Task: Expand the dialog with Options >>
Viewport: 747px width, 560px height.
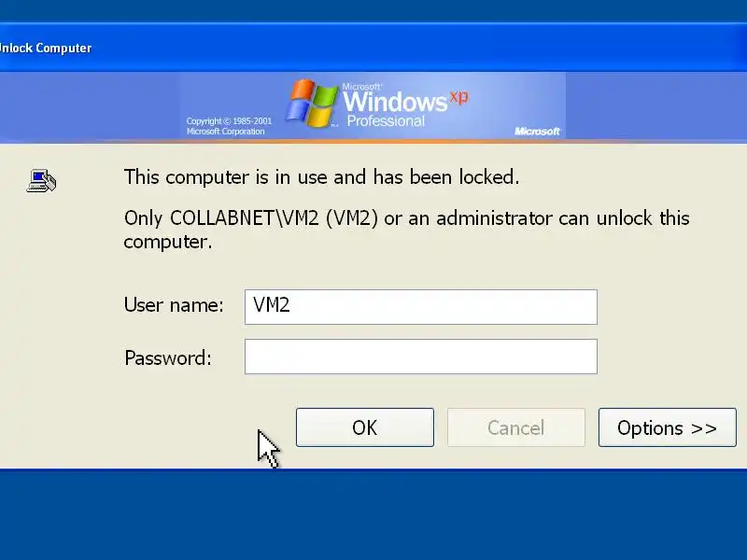Action: tap(667, 427)
